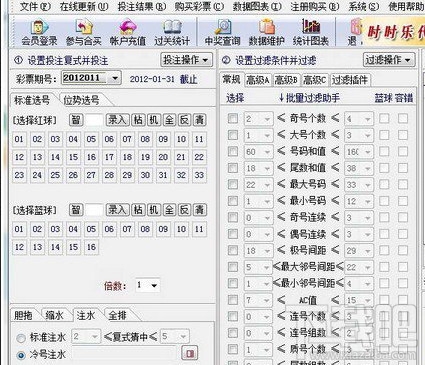The image size is (425, 365).
Task: Open the 购买彩票(C) menu
Action: click(x=199, y=6)
